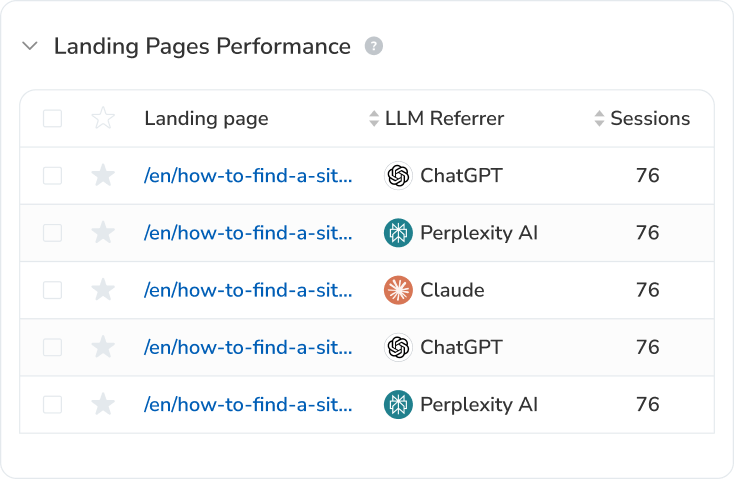The height and width of the screenshot is (479, 734).
Task: Check the box for the Claude row
Action: [x=52, y=290]
